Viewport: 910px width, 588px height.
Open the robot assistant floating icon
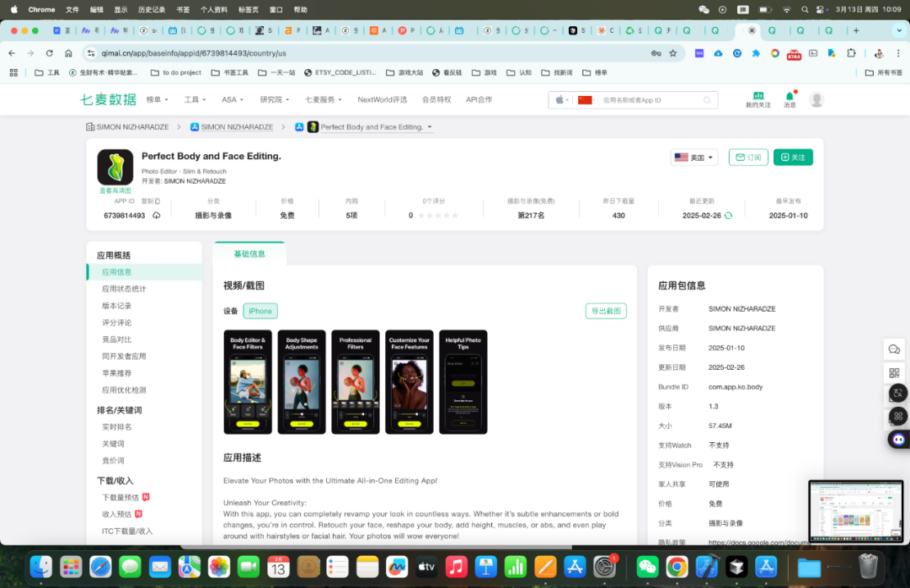898,440
